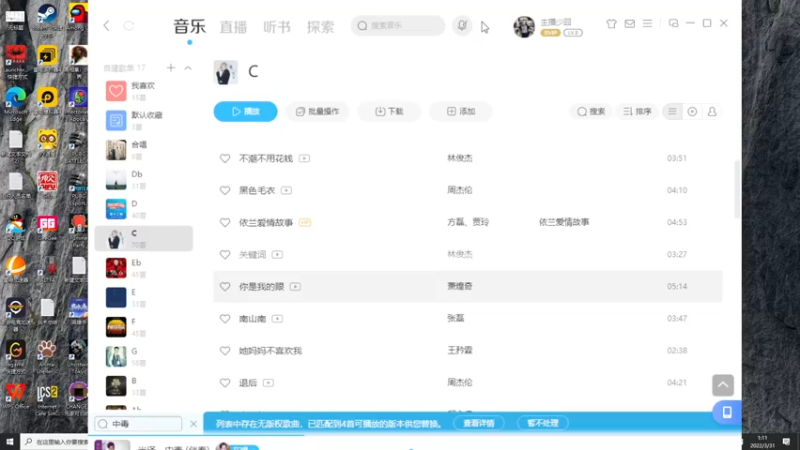Click the locate current song icon
This screenshot has width=800, height=450.
click(692, 111)
